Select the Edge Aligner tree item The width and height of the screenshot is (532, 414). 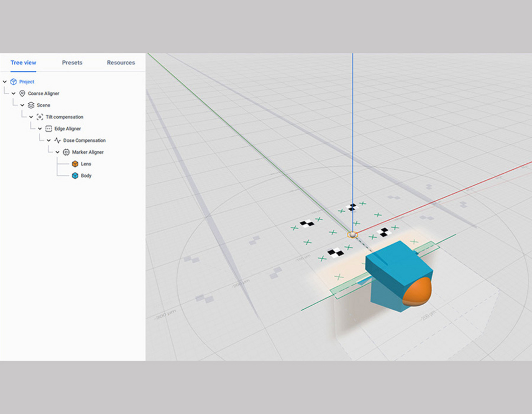coord(68,129)
